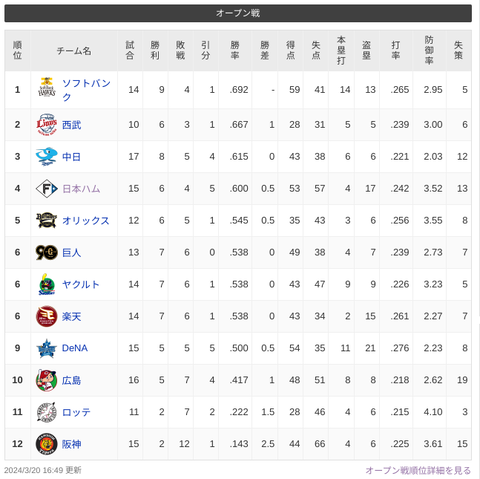Open the オリックス team page link
The image size is (480, 479).
pos(86,221)
